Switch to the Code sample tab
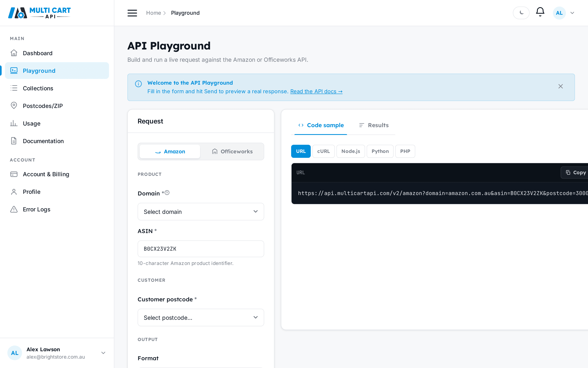The image size is (588, 368). coord(321,125)
